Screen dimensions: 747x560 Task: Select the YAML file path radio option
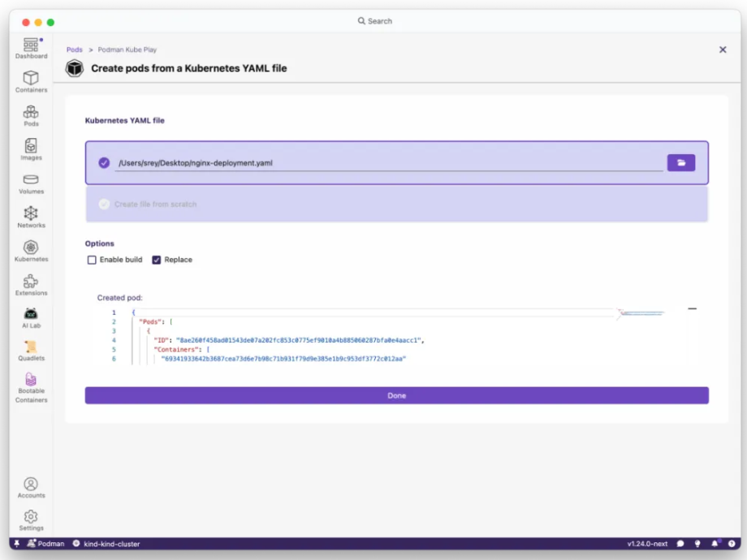click(104, 163)
